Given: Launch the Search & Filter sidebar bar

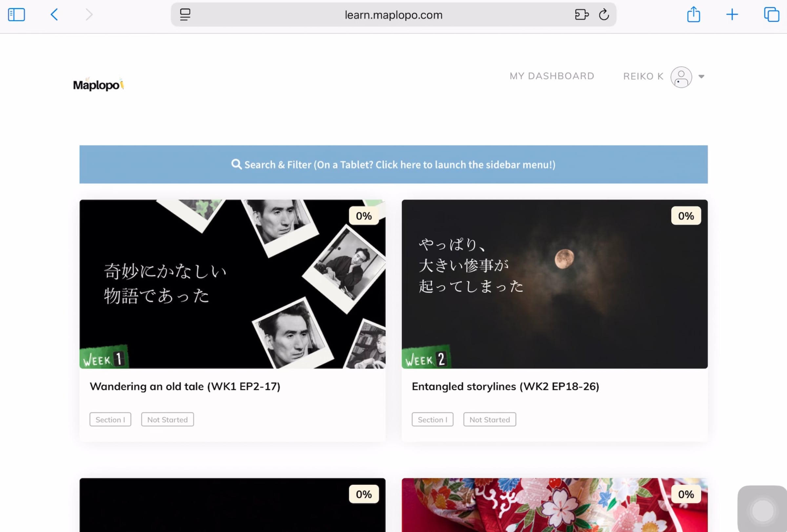Looking at the screenshot, I should (393, 165).
